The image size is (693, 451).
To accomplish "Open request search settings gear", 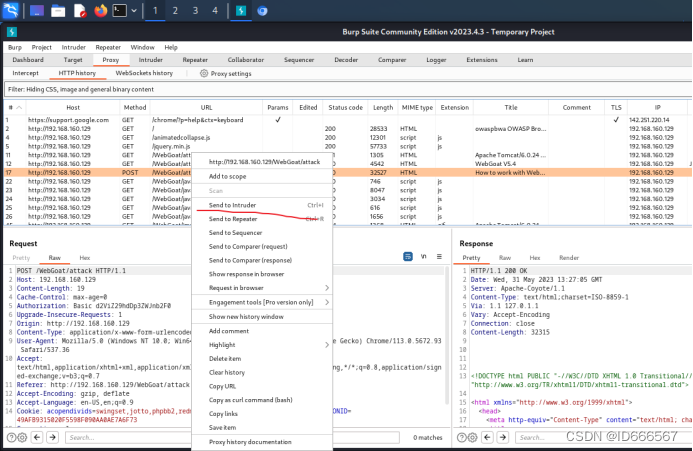I will (x=22, y=438).
